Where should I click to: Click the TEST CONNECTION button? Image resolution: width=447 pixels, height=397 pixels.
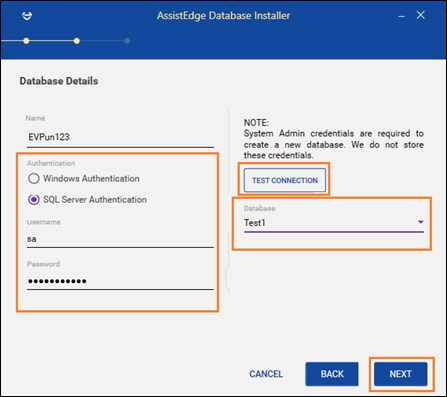(285, 180)
